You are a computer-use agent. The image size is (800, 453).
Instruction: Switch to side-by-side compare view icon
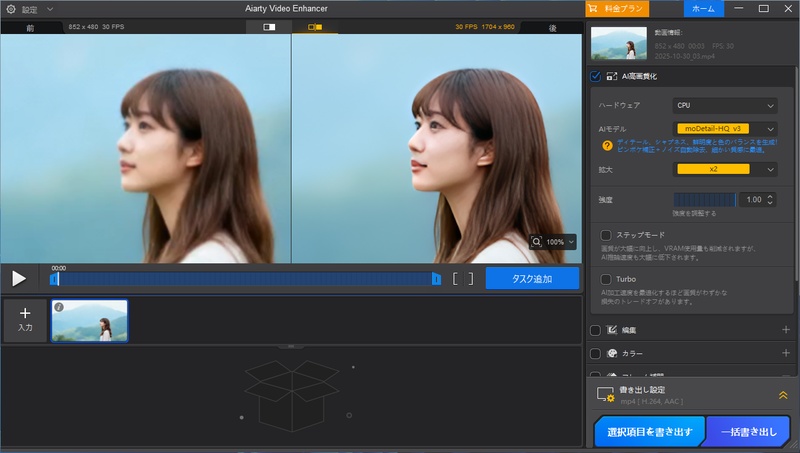coord(315,27)
